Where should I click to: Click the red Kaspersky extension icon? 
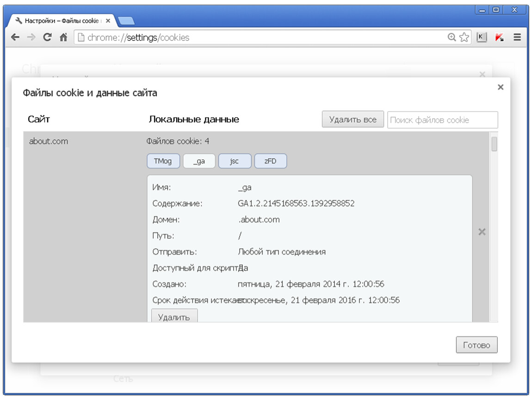(x=499, y=37)
